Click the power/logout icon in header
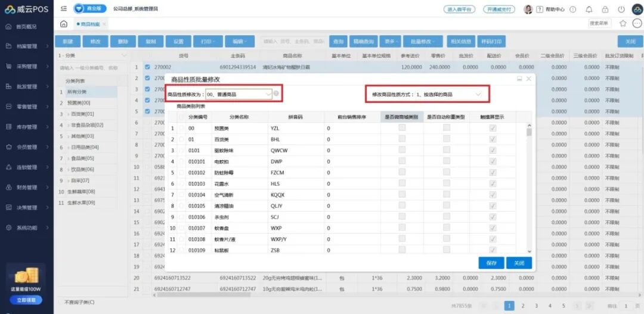Screen dimensions: 644x314 [621, 10]
